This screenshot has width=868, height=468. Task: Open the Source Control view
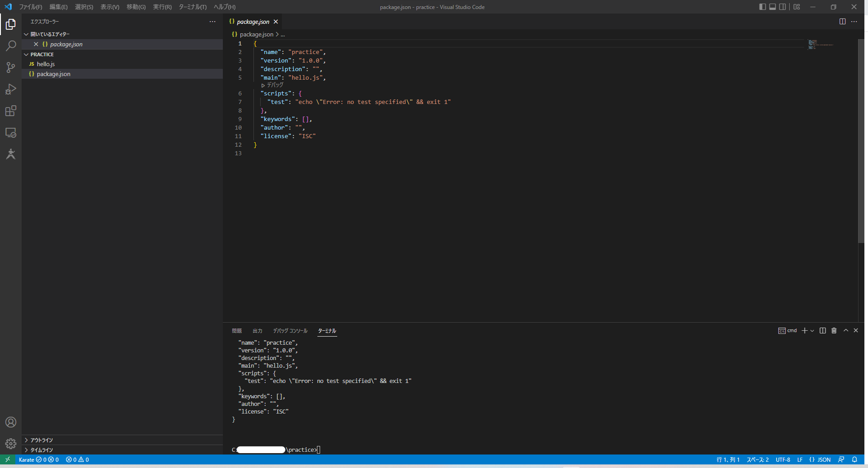[x=11, y=67]
